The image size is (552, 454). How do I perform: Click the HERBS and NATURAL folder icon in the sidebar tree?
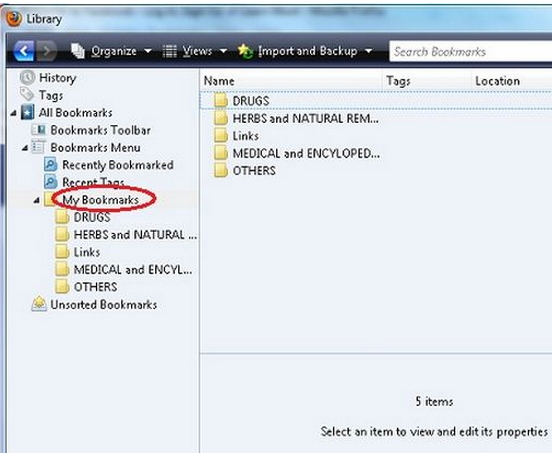62,234
